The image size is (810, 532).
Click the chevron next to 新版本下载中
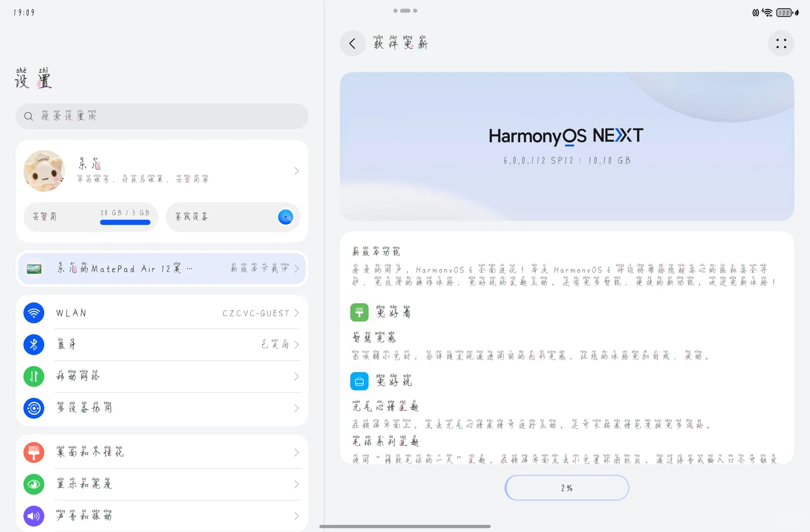[x=296, y=268]
